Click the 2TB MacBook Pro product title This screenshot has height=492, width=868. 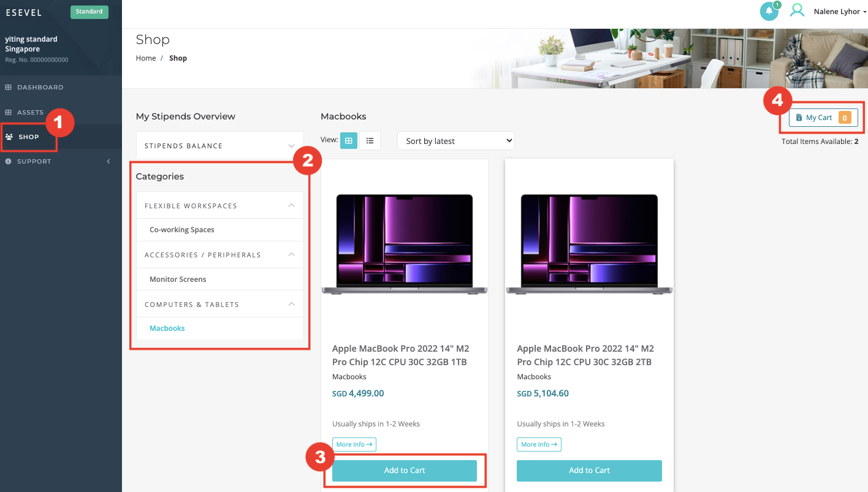[585, 355]
